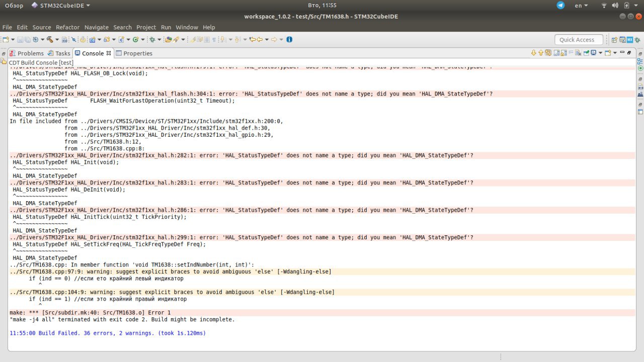Toggle build console error wrapping icon
Viewport: 644px width, 362px height.
tap(548, 52)
